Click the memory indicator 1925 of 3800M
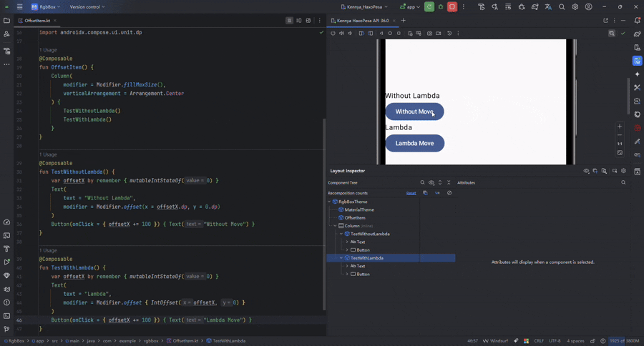 coord(625,341)
